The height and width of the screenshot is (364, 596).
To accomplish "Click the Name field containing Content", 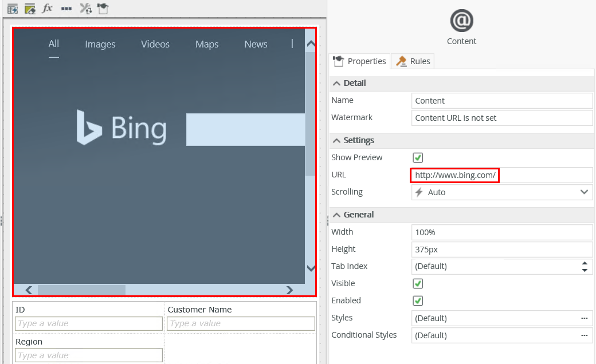I will 502,101.
